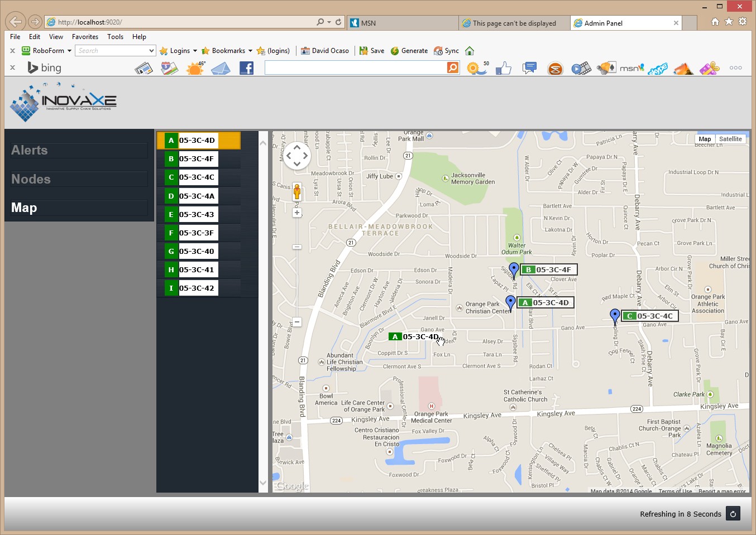The height and width of the screenshot is (535, 756).
Task: Open the msn icon in Bing bar
Action: [x=631, y=68]
